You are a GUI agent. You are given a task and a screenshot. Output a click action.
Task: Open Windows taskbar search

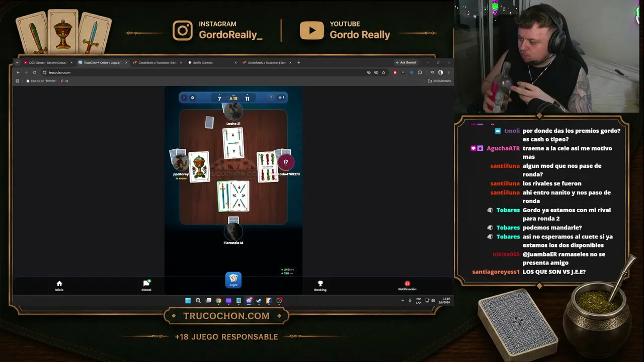click(x=198, y=301)
